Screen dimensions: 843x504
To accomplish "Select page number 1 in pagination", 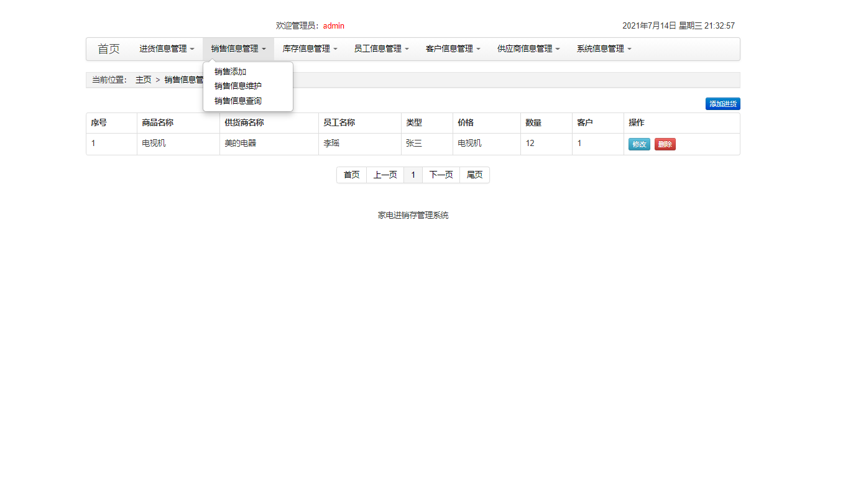I will point(413,175).
